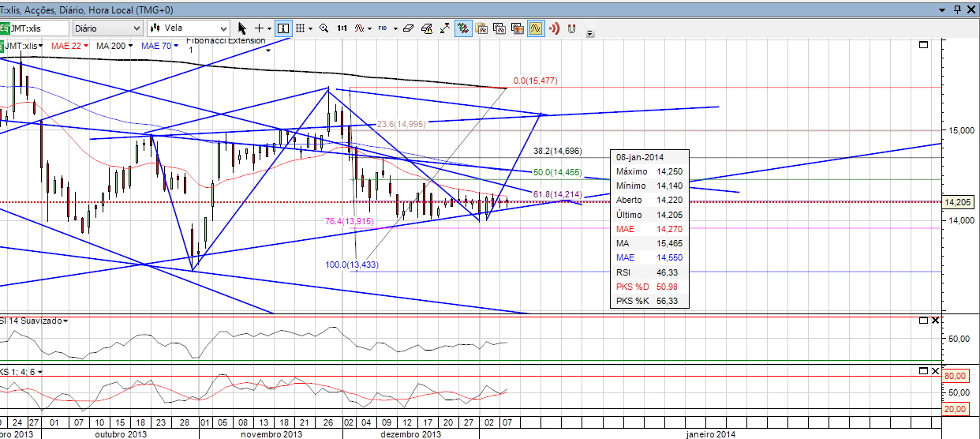
Task: Reset chart scale with 1:1 button
Action: pos(342,28)
